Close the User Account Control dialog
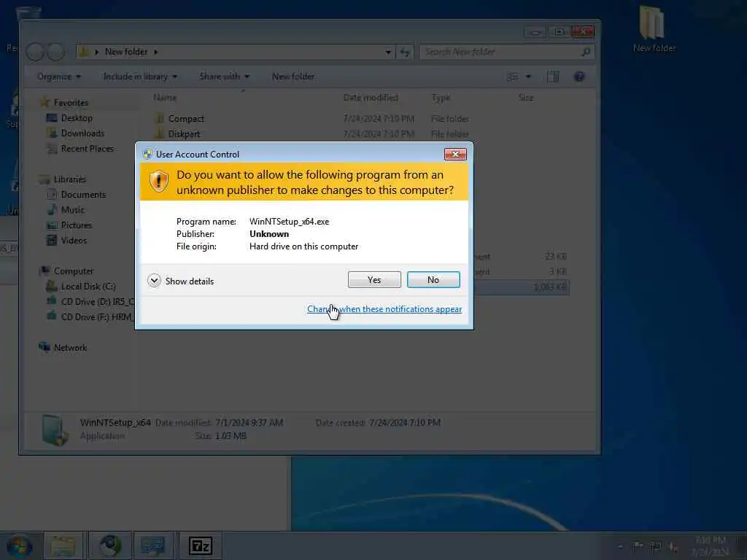Viewport: 747px width, 560px height. coord(455,154)
